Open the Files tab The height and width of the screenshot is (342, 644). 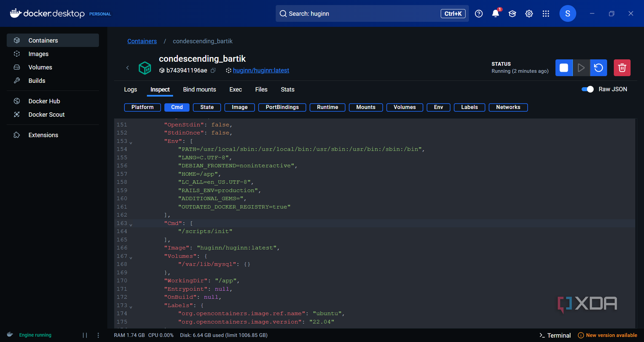click(x=261, y=89)
